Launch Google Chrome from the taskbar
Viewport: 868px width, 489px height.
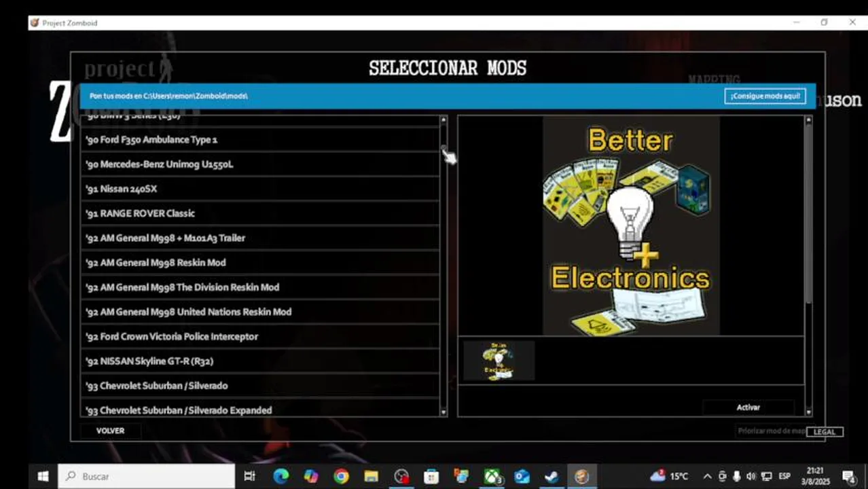point(341,476)
